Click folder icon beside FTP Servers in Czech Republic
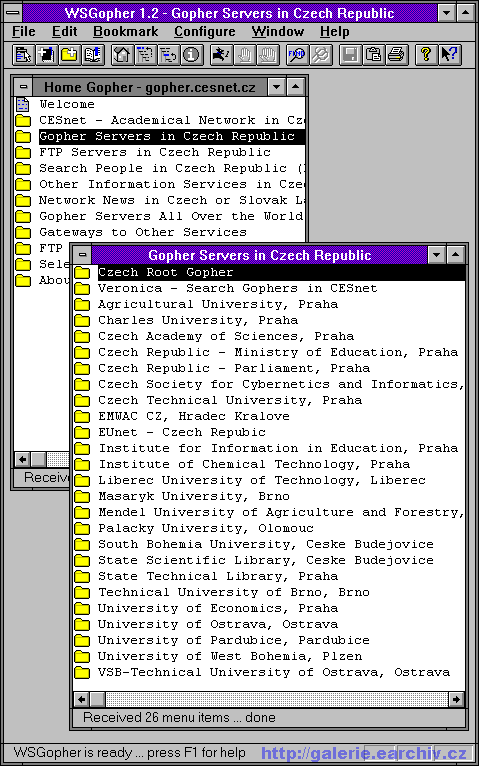Image resolution: width=479 pixels, height=766 pixels. 23,152
